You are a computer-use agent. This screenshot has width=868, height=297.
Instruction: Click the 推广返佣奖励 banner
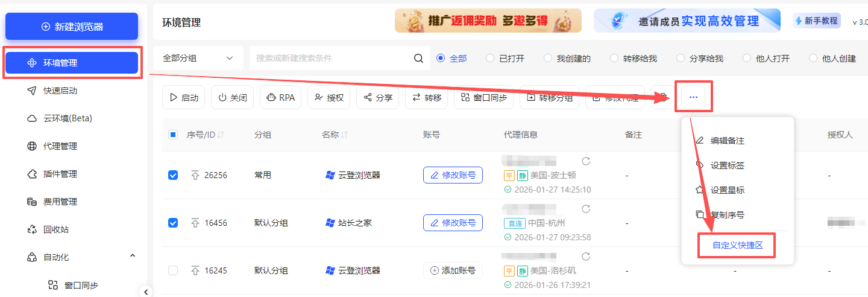tap(488, 21)
